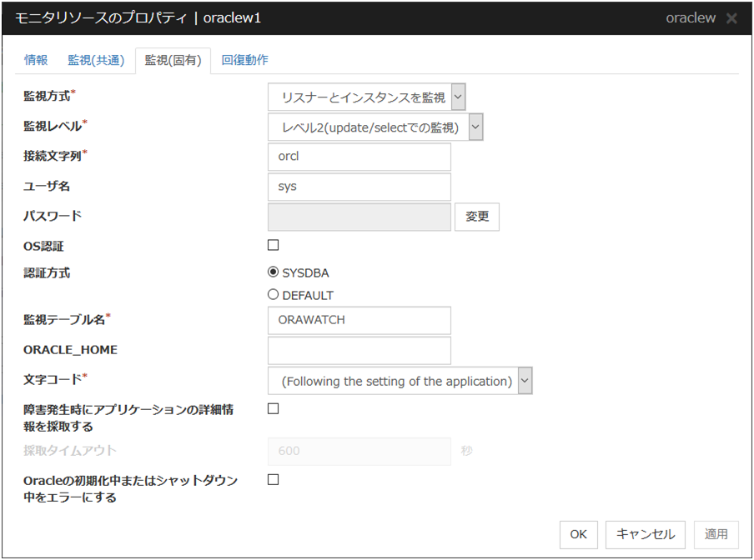This screenshot has width=754, height=560.
Task: Select the SYSDBA radio button
Action: [x=273, y=272]
